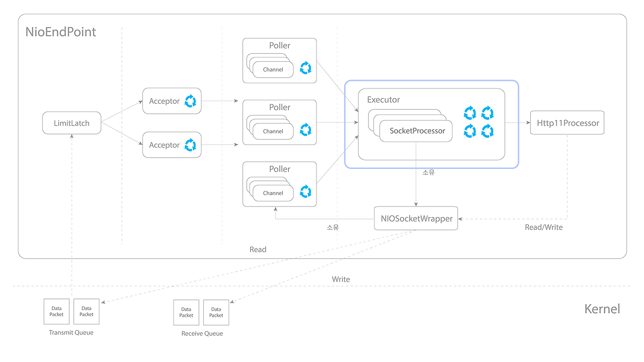This screenshot has height=362, width=644.
Task: Click the 소유 label left of NIOSocketWrapper
Action: coord(333,227)
